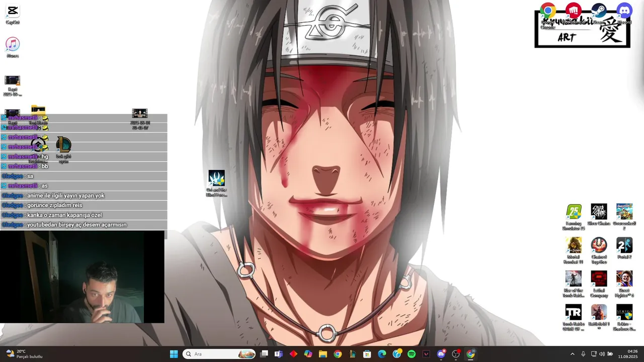The image size is (644, 362).
Task: Show hidden system tray icons
Action: (x=572, y=354)
